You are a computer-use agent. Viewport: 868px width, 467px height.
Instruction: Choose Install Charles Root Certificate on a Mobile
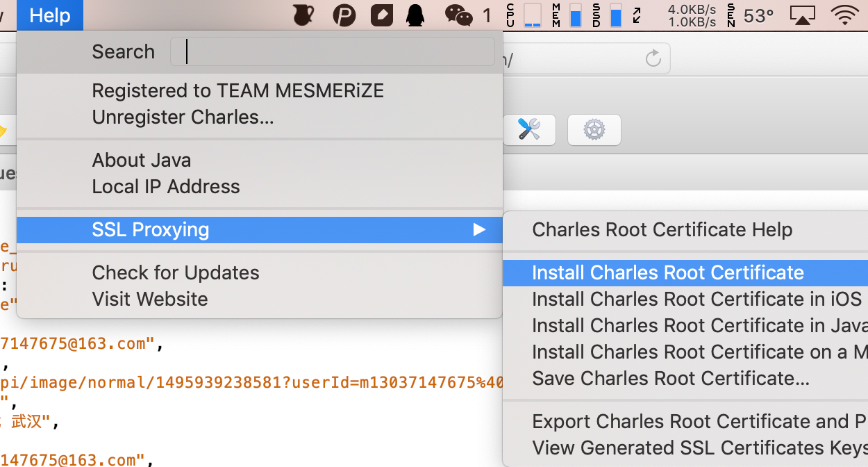[x=685, y=352]
